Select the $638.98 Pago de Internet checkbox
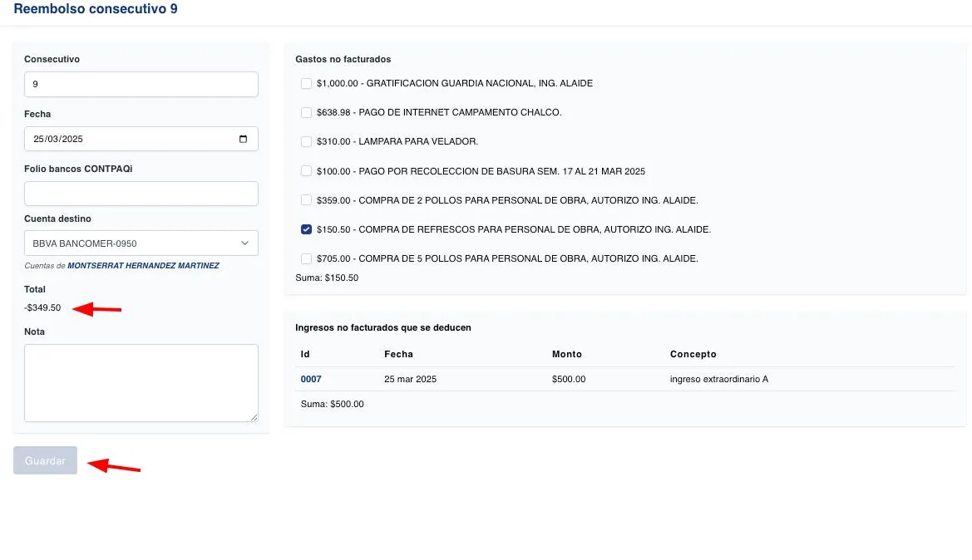Screen dimensions: 972x560 [x=307, y=112]
